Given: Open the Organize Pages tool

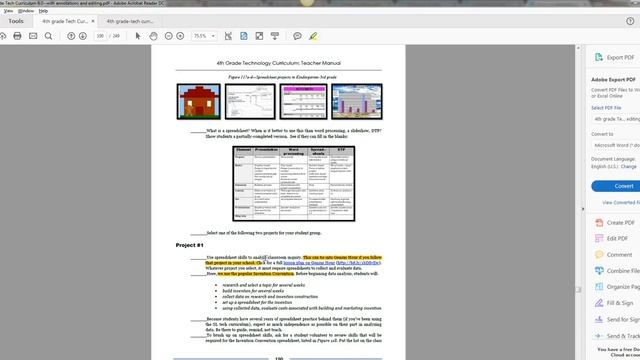Looking at the screenshot, I should pyautogui.click(x=617, y=287).
